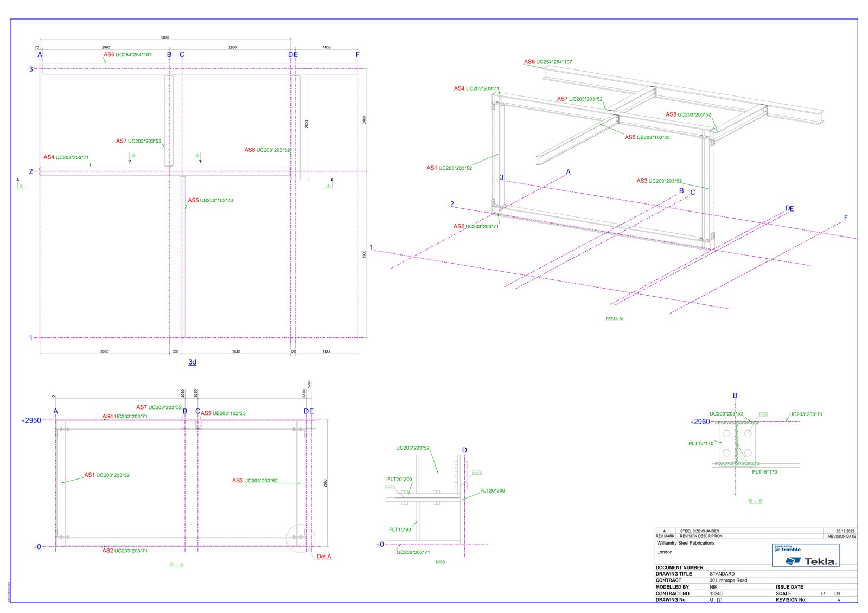Click the STEEL SIZE CHANGES revision description
The width and height of the screenshot is (868, 613).
tap(699, 531)
